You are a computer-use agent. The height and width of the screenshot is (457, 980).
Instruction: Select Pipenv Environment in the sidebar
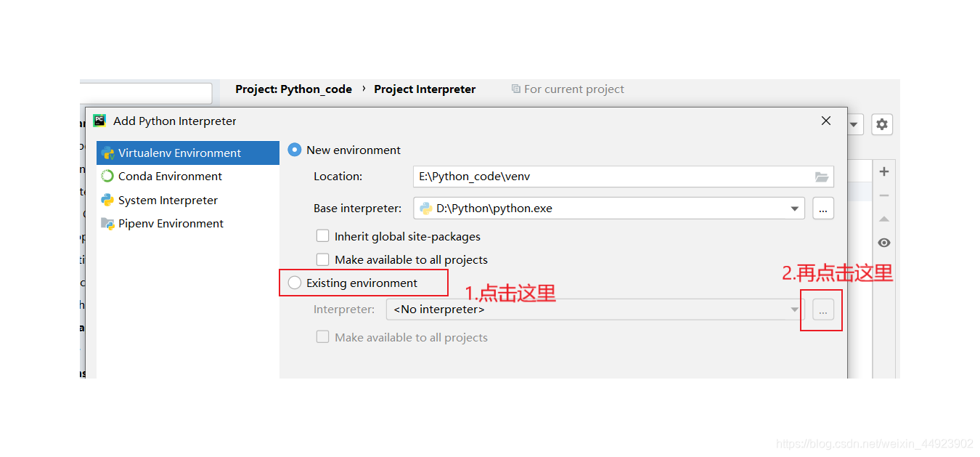(171, 224)
